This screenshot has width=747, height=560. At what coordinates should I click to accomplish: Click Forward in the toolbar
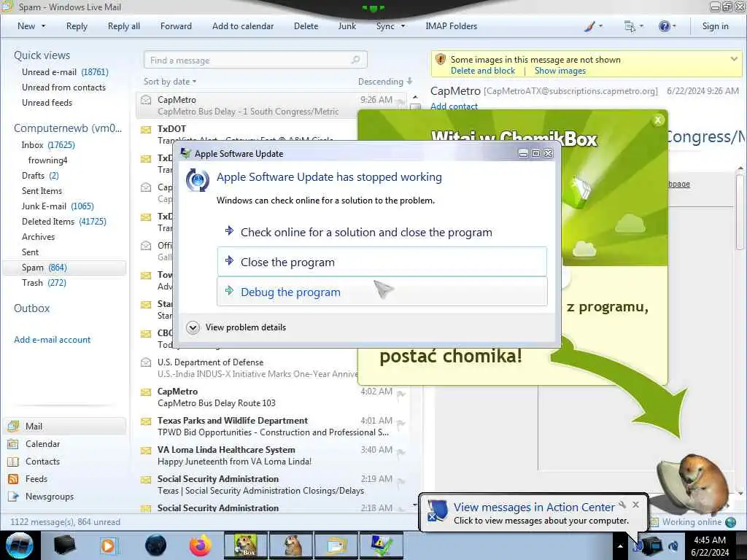[x=176, y=26]
